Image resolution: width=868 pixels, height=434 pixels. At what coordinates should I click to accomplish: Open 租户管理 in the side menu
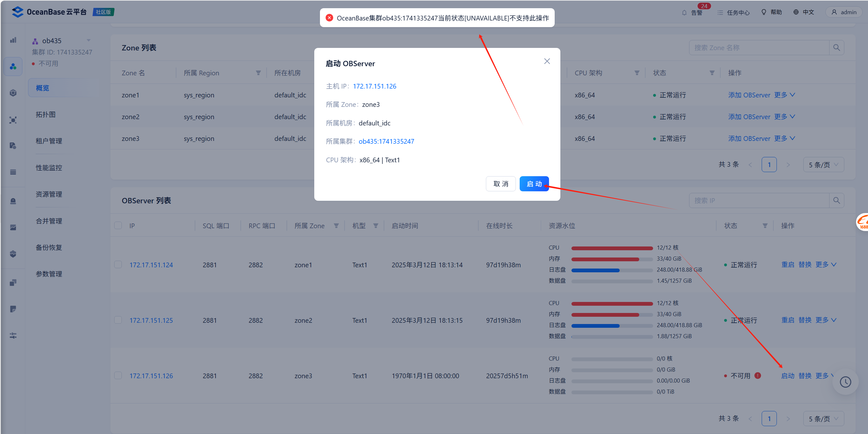(x=49, y=141)
